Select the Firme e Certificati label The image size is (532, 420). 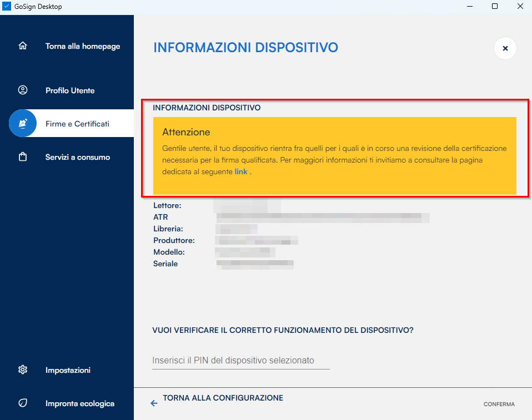click(77, 124)
